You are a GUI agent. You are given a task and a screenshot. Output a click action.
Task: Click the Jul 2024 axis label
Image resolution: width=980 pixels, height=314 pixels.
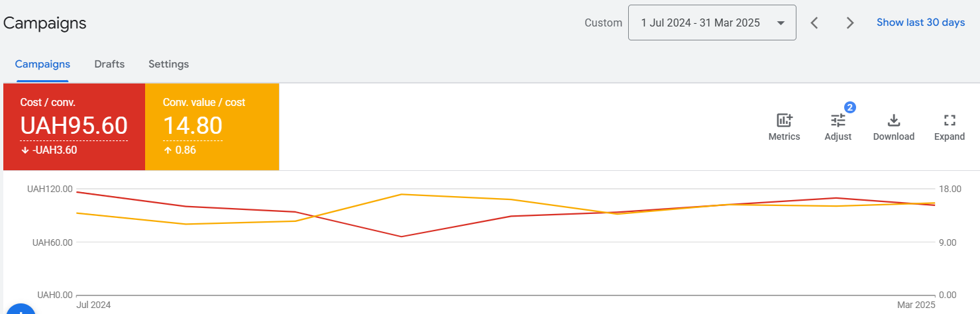[93, 305]
